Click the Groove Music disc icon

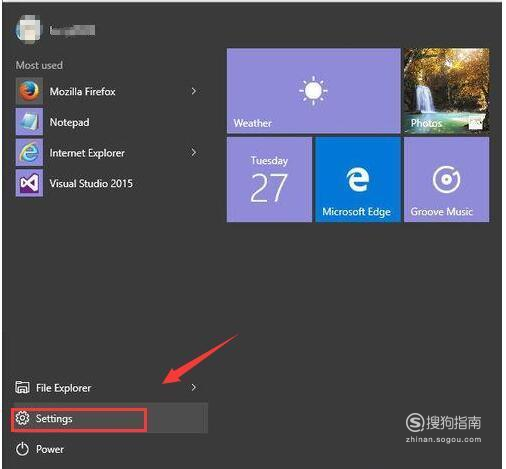point(446,179)
